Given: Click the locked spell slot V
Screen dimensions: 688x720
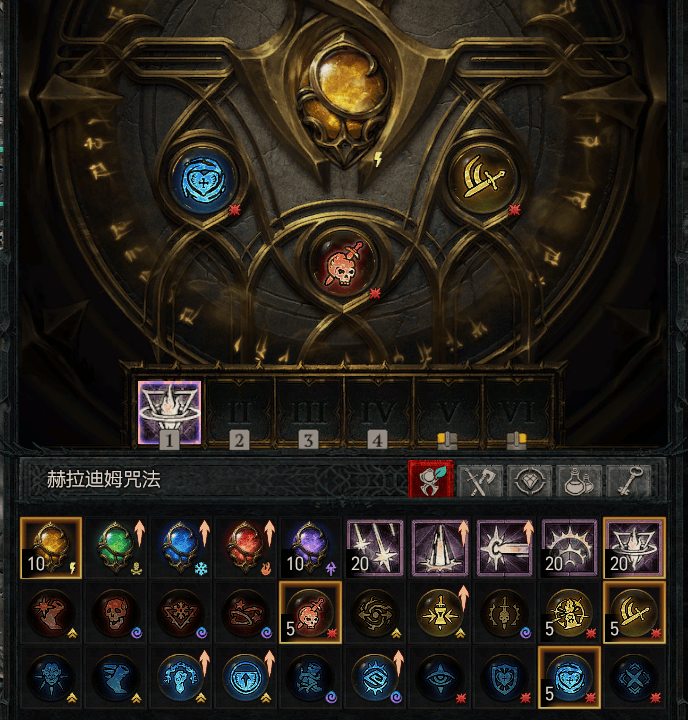Looking at the screenshot, I should (447, 412).
